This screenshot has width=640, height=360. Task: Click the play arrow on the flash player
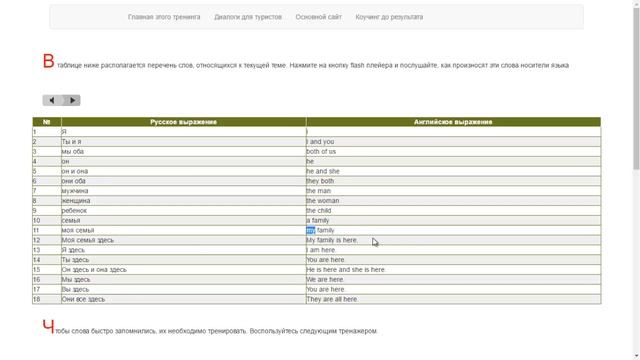point(72,100)
